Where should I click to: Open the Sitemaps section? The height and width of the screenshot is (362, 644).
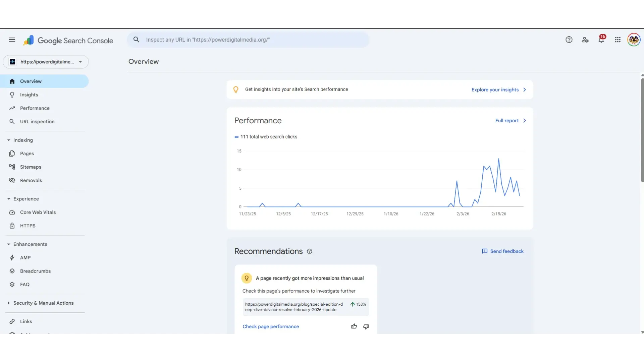[x=30, y=167]
